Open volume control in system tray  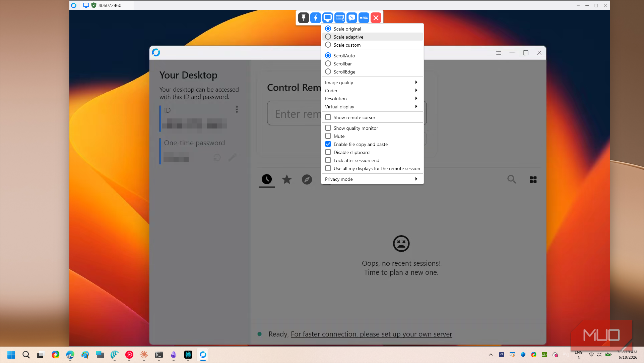(599, 355)
